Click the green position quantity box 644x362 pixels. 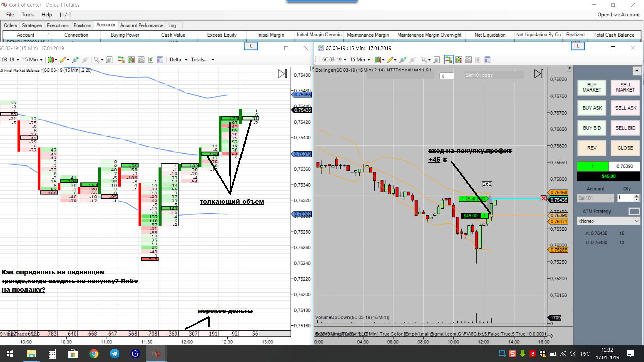(593, 166)
